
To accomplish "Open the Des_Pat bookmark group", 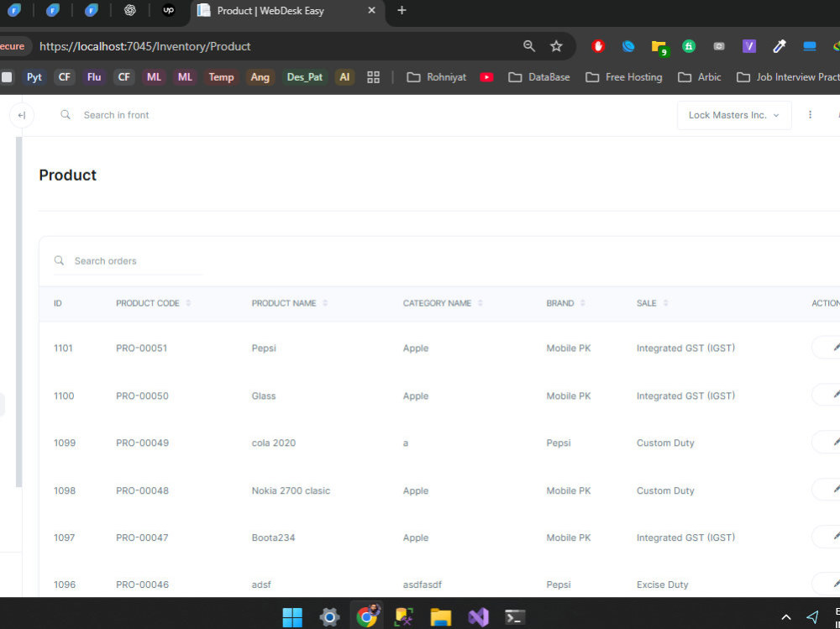I will 305,77.
